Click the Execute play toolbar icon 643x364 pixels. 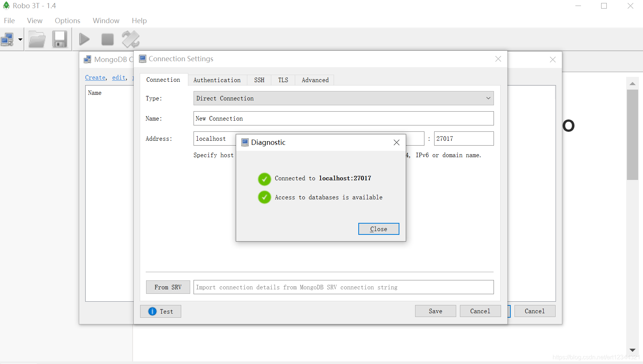(x=84, y=39)
